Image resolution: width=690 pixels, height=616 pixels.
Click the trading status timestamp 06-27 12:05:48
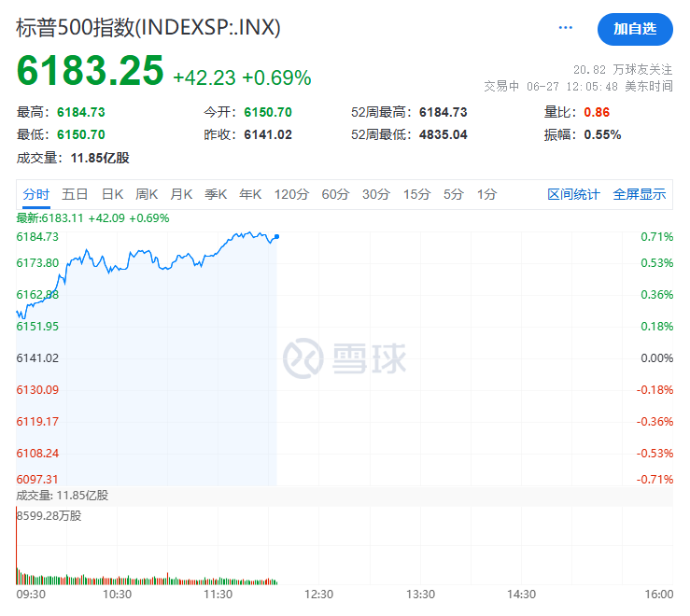[572, 86]
